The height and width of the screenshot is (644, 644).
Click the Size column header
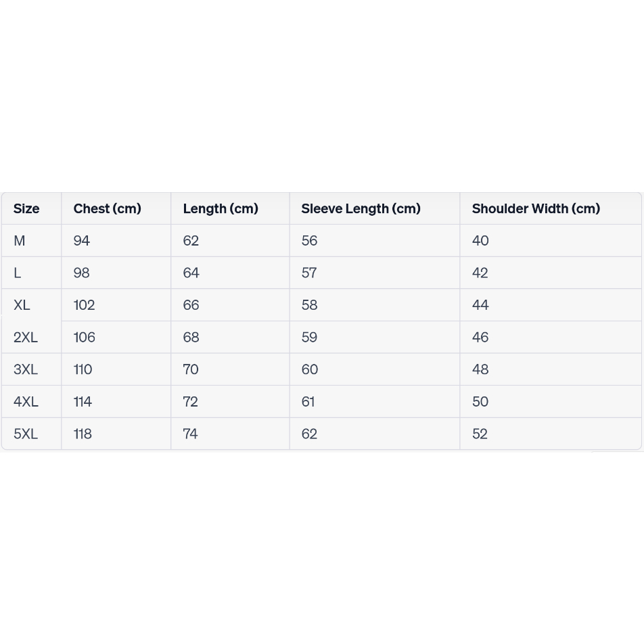26,208
